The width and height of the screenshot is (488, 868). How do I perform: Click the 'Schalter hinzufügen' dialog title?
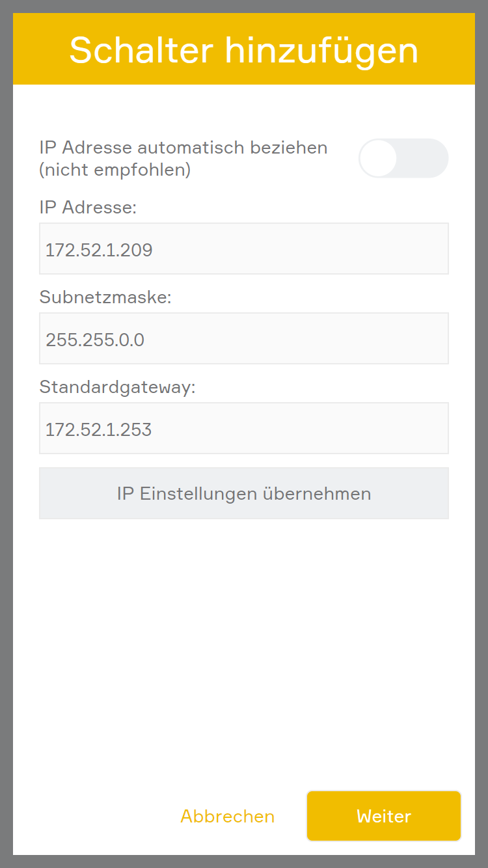(x=243, y=49)
